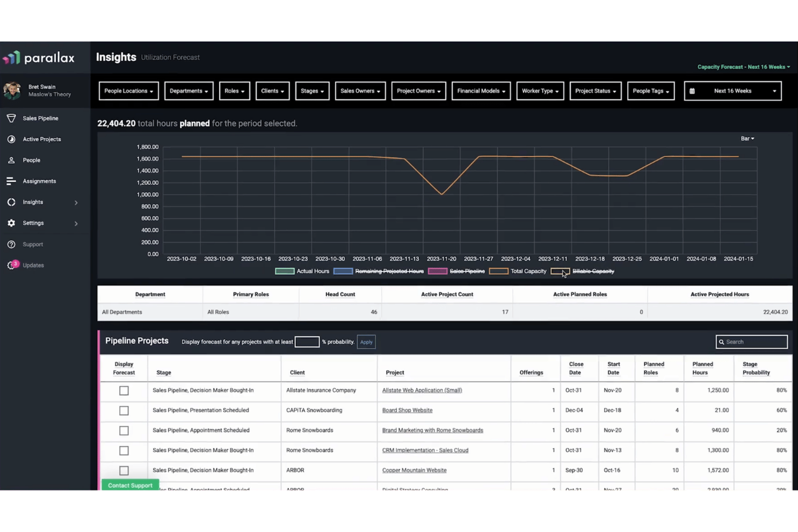Change chart type via Bar dropdown

(x=747, y=139)
